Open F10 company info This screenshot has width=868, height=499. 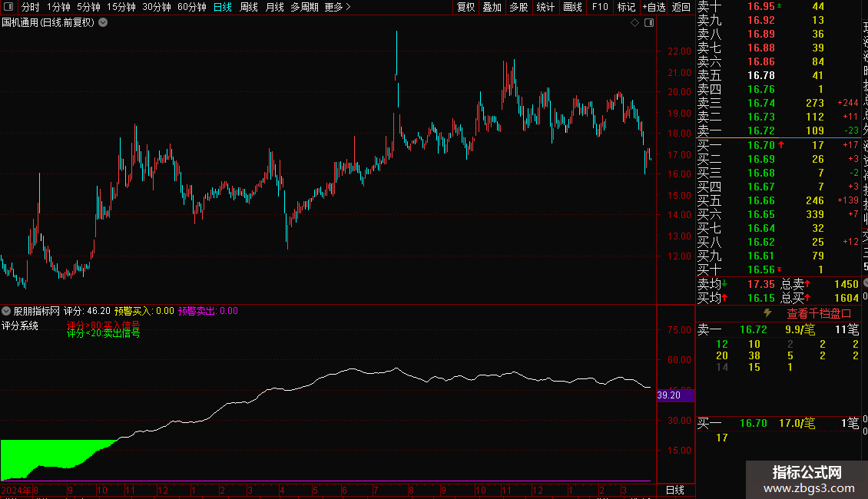tap(599, 7)
